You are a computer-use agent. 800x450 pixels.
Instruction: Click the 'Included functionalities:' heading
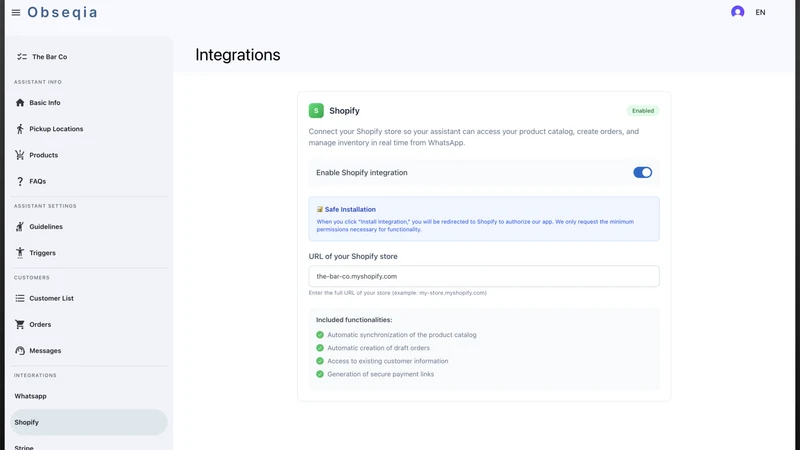(x=354, y=320)
